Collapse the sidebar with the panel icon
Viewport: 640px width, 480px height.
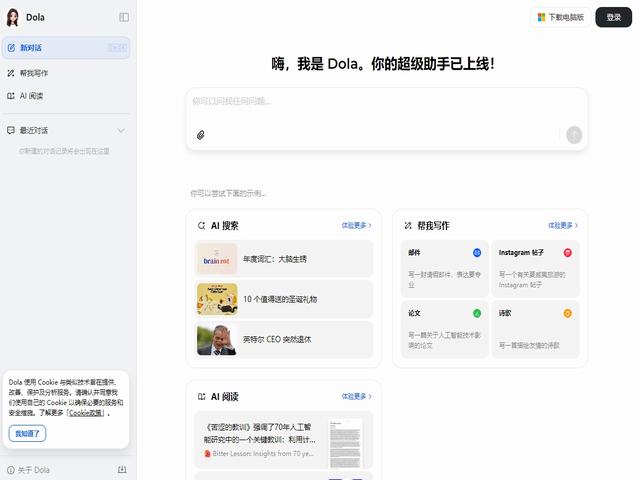pos(124,17)
